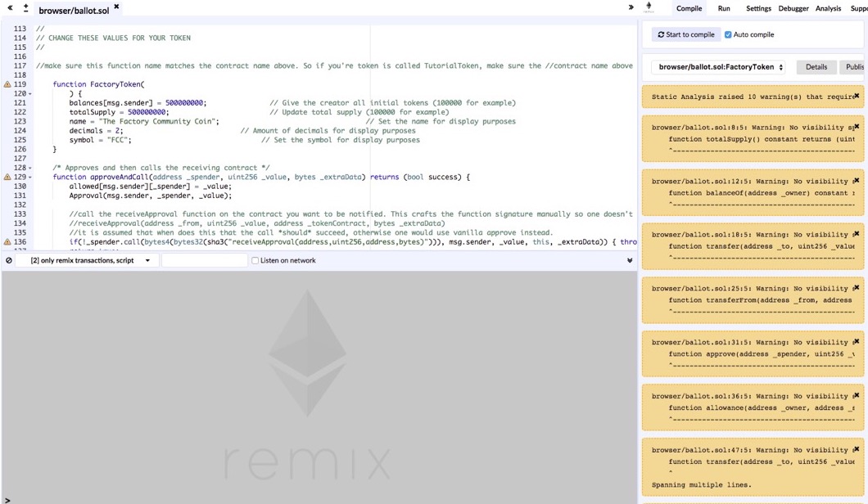Click the Approval(msg.sender, _spender, _value) line
The image size is (868, 504).
[x=151, y=196]
